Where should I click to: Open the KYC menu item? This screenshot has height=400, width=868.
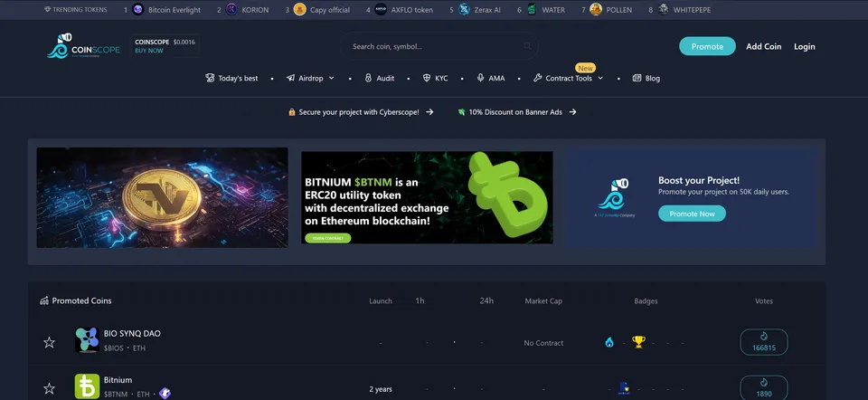point(435,78)
